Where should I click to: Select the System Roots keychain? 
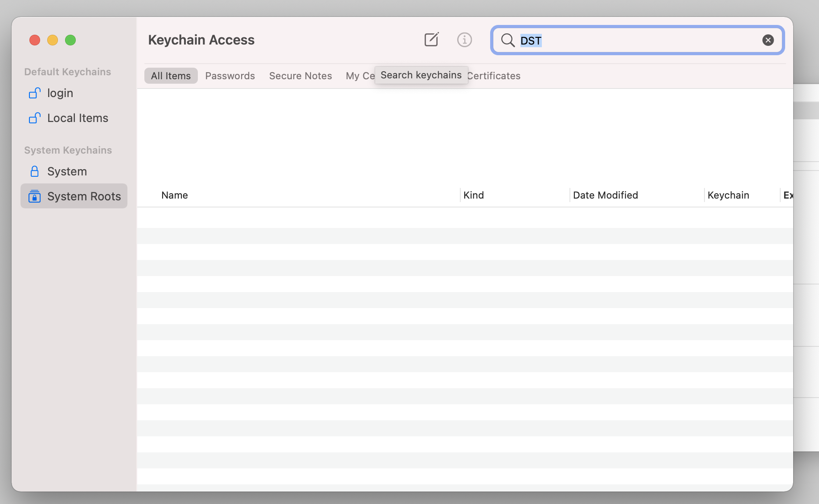pos(74,196)
